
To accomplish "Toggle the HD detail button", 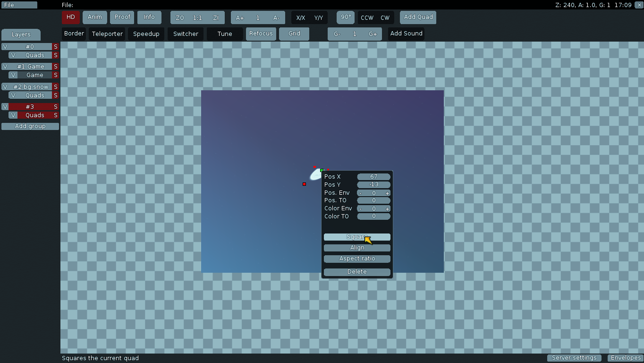I will pos(71,17).
